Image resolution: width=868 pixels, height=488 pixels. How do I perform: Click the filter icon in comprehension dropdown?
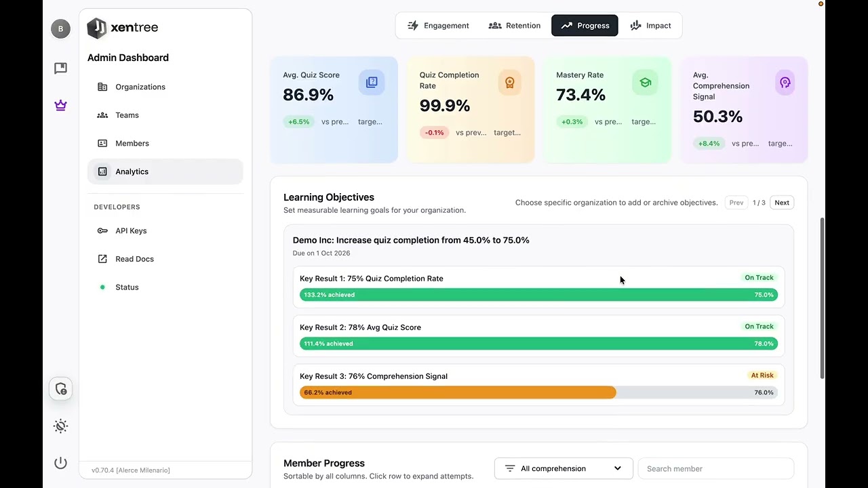tap(509, 468)
